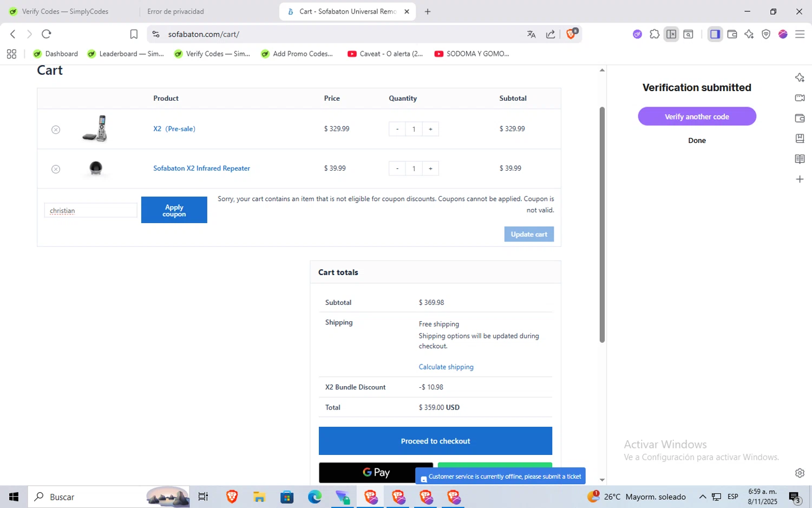Open the Infrared Repeater product thumbnail

pyautogui.click(x=95, y=168)
